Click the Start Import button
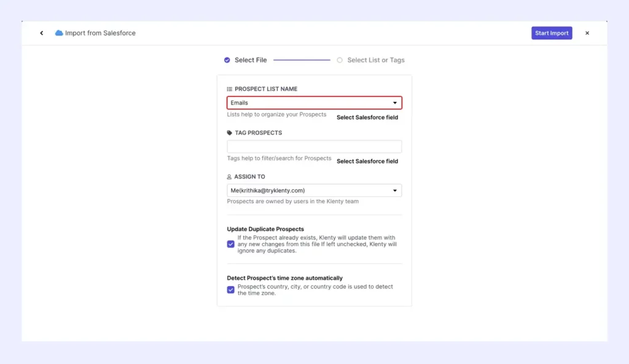 point(552,33)
